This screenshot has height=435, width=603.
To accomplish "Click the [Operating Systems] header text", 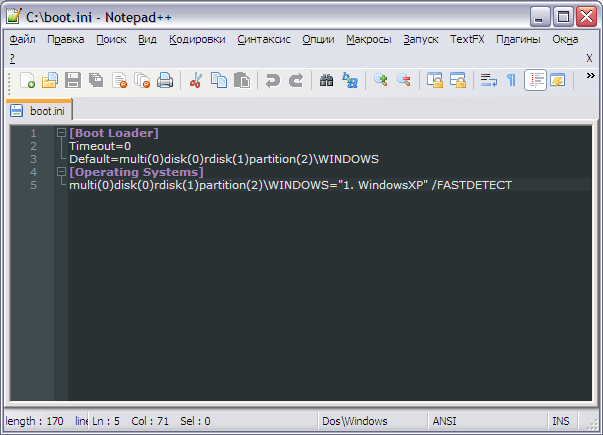I will (136, 172).
